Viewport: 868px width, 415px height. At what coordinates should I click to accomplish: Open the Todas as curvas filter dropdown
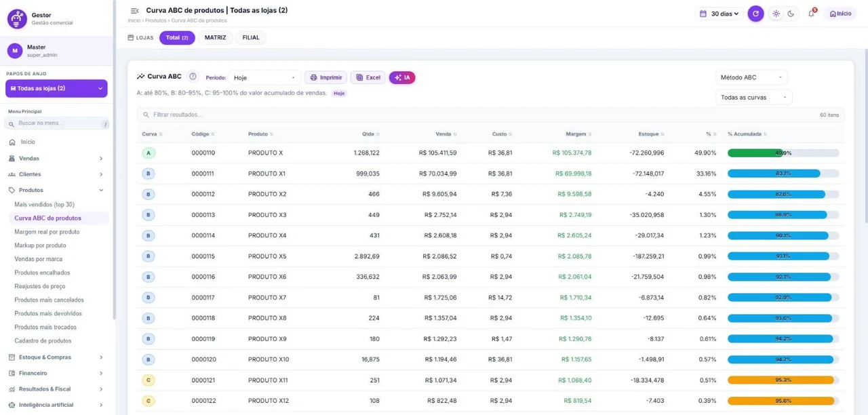[753, 98]
